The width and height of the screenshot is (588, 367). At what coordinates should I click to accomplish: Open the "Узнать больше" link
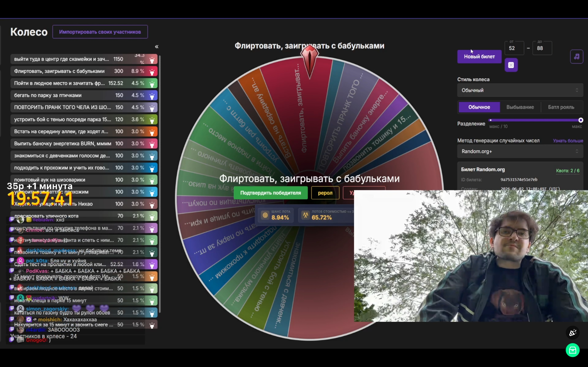tap(568, 141)
